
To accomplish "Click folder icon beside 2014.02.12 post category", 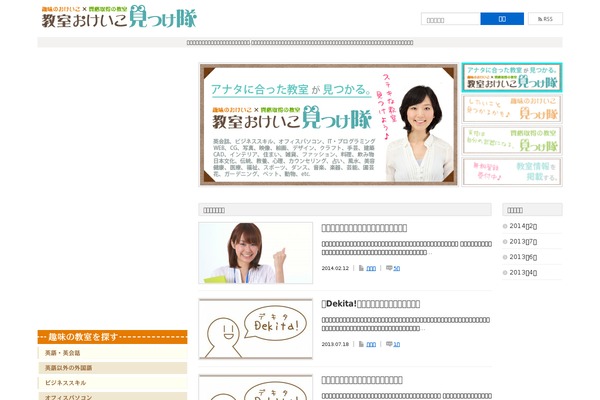I will tap(361, 268).
